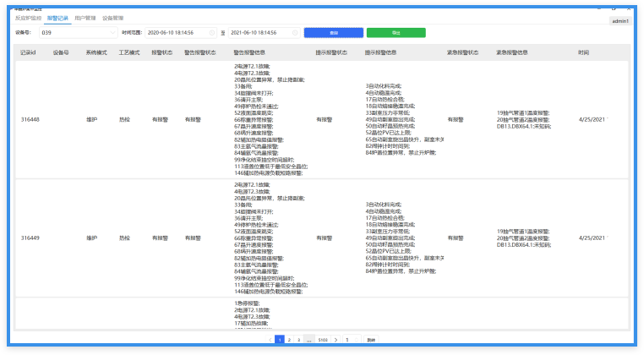Image resolution: width=644 pixels, height=355 pixels.
Task: Click the page number jump input box
Action: click(x=350, y=339)
